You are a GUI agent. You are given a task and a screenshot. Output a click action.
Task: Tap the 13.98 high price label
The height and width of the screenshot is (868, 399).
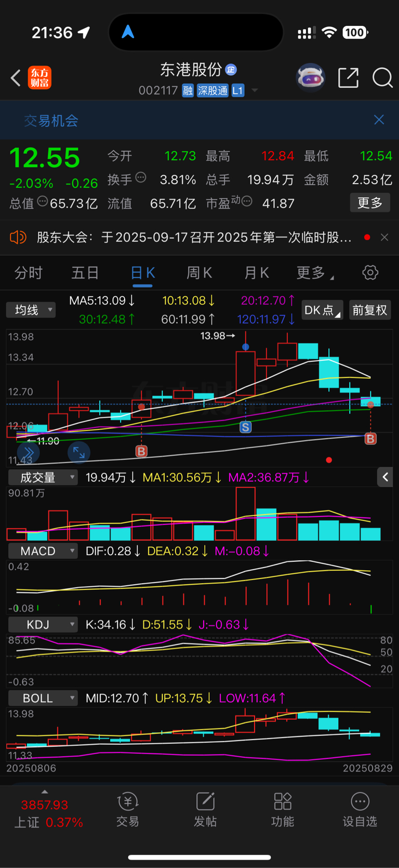pyautogui.click(x=218, y=336)
